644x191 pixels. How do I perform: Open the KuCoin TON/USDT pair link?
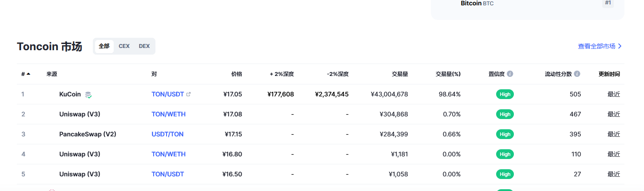[167, 94]
